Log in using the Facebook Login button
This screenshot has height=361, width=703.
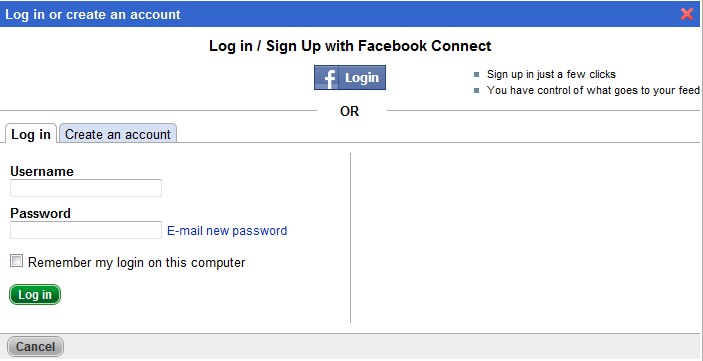[x=350, y=78]
